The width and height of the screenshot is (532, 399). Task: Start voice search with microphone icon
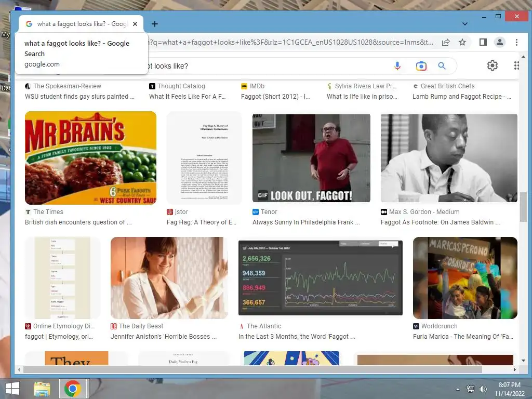(397, 66)
